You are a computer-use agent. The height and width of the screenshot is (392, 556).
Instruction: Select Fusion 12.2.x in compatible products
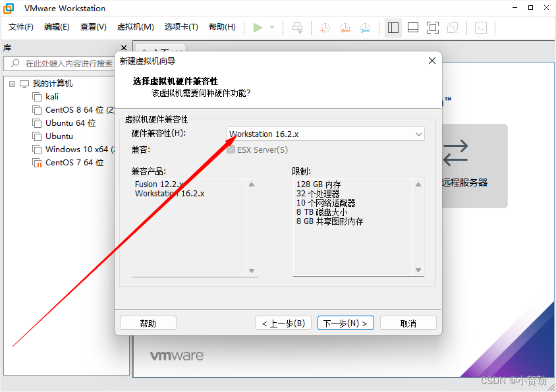[159, 184]
